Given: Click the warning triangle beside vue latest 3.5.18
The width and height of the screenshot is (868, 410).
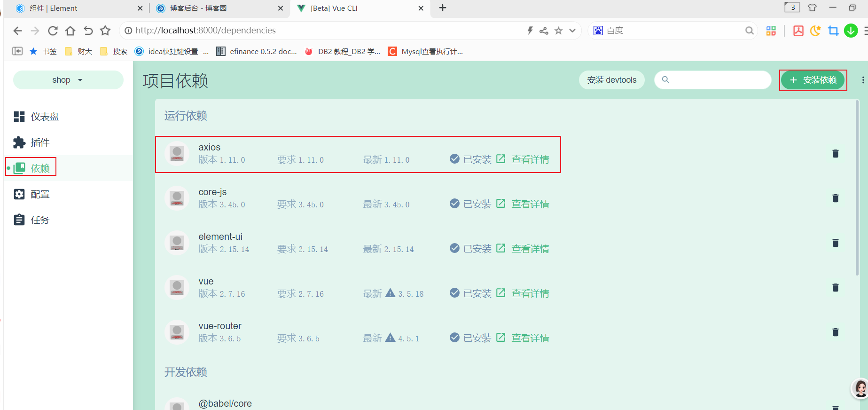Looking at the screenshot, I should coord(390,293).
